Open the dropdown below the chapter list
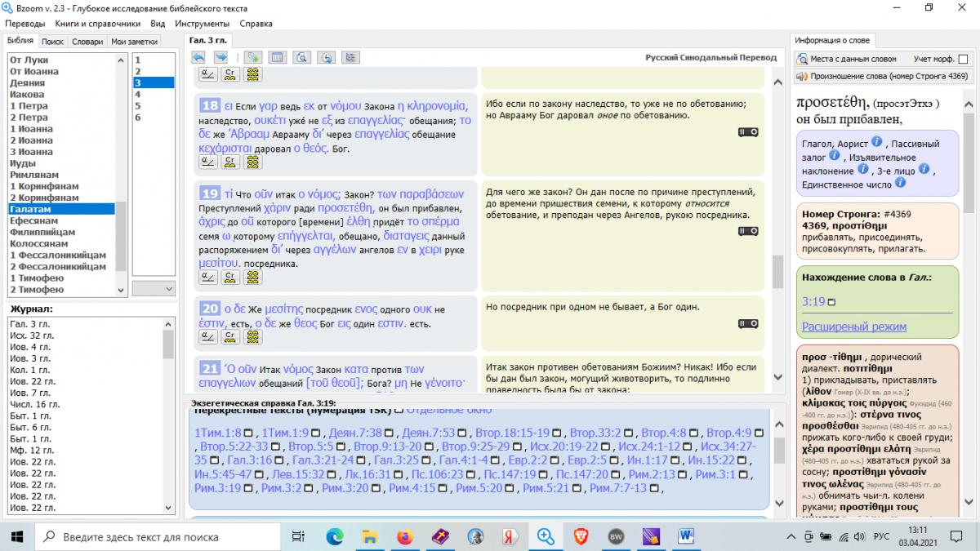The height and width of the screenshot is (551, 980). [x=154, y=289]
